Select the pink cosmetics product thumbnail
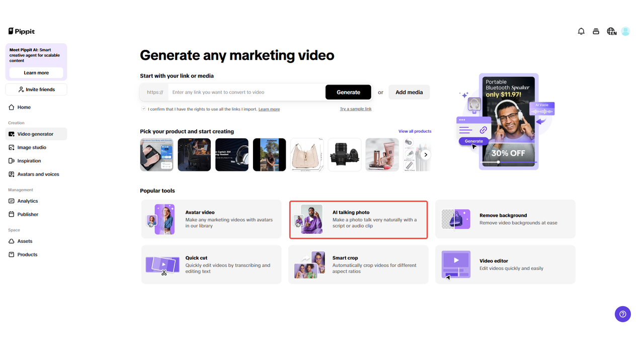This screenshot has width=644, height=362. [382, 155]
